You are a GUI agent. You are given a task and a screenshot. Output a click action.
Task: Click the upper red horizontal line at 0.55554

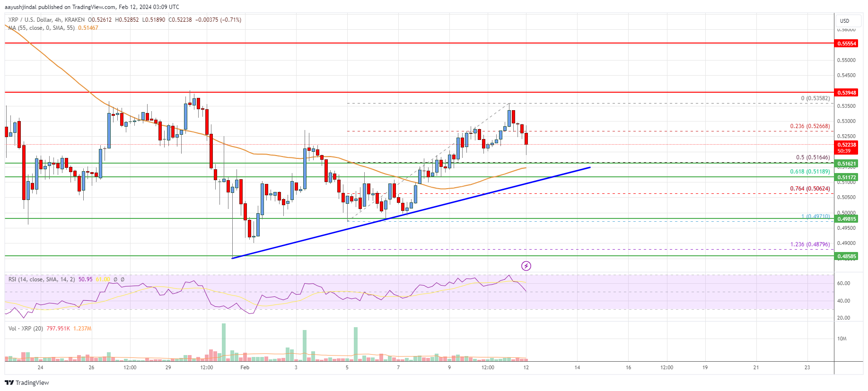coord(419,43)
